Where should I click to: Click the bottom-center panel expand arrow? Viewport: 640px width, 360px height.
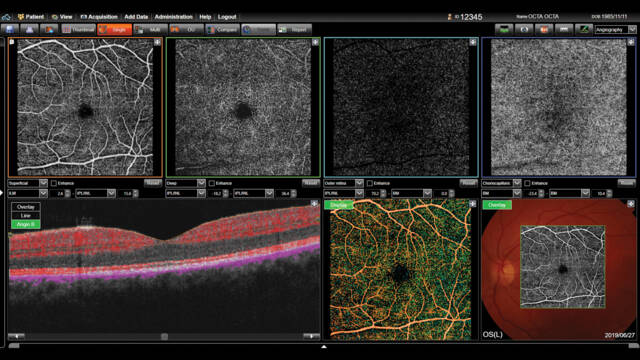pos(324,347)
